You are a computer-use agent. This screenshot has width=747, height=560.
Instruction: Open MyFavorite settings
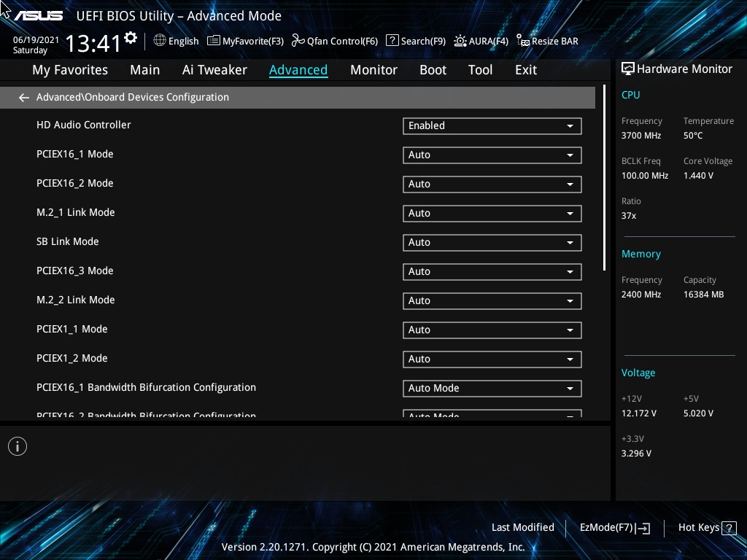tap(245, 41)
